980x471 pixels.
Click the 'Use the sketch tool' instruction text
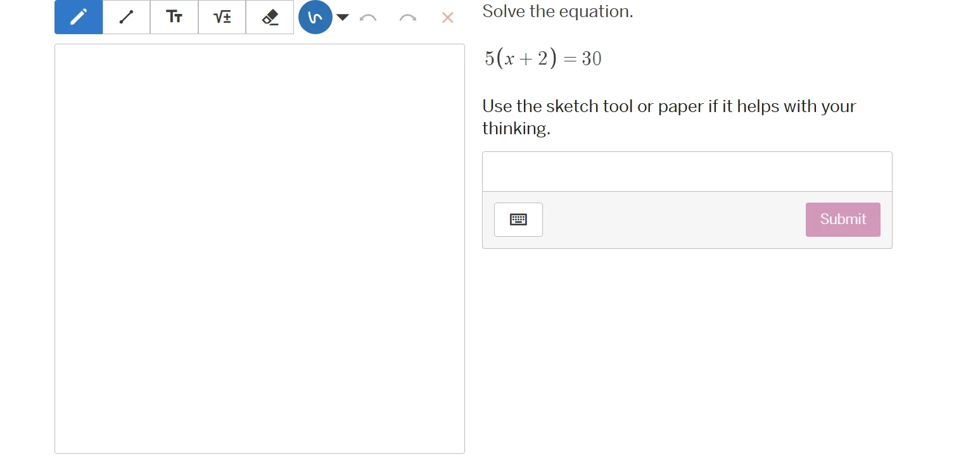coord(669,117)
